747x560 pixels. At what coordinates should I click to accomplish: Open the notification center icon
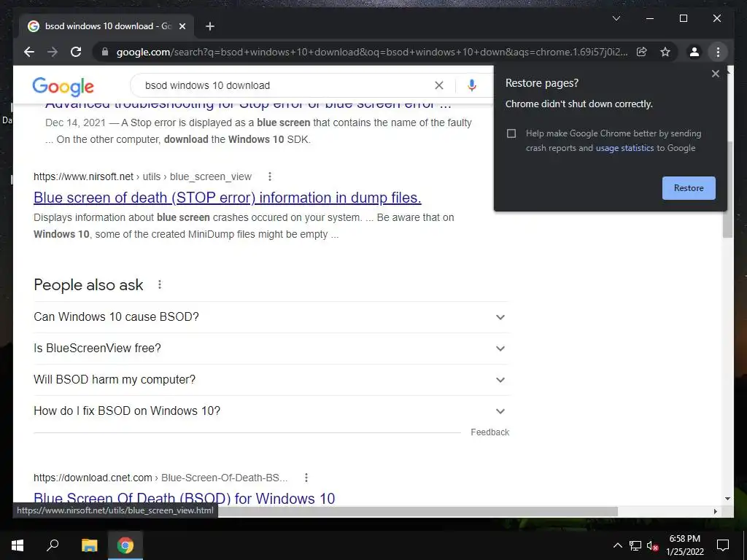[x=723, y=545]
